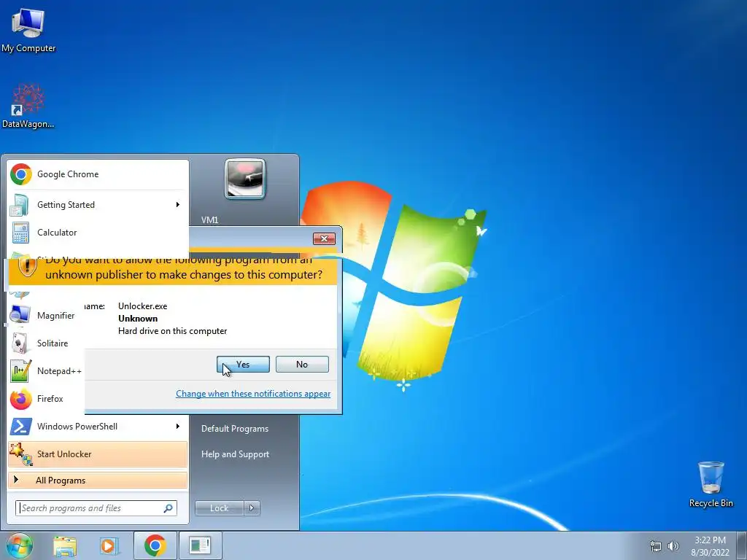Viewport: 747px width, 560px height.
Task: Click the volume speaker tray icon
Action: click(x=673, y=547)
